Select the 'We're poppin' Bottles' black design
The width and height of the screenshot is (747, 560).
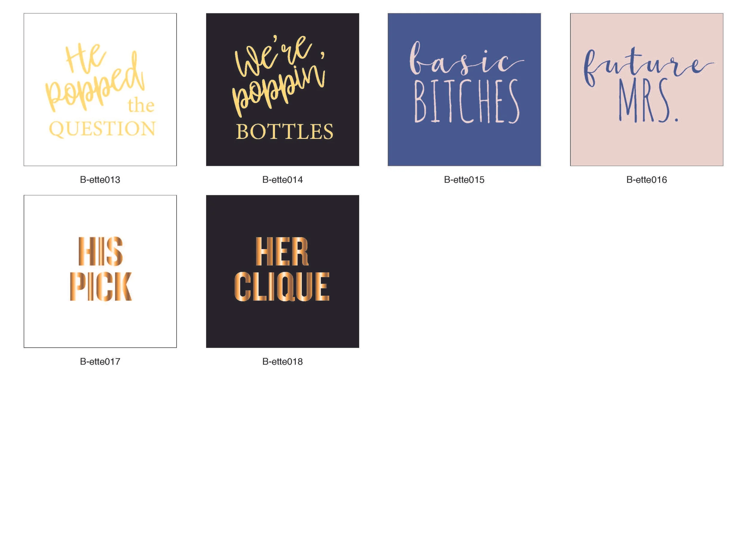282,90
